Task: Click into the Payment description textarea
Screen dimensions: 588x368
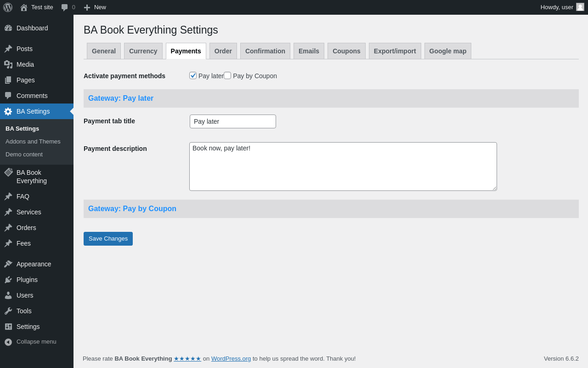Action: point(343,167)
